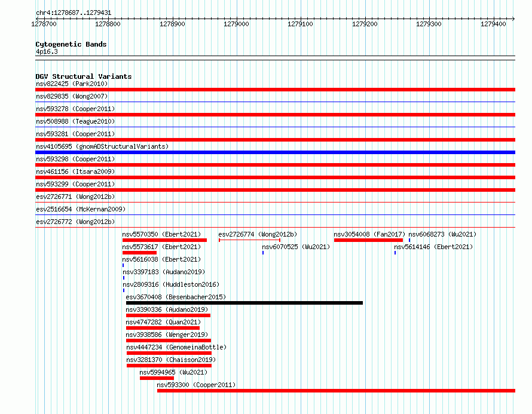Click ruler position 1279200
Screen dimensions: 532x414
365,24
